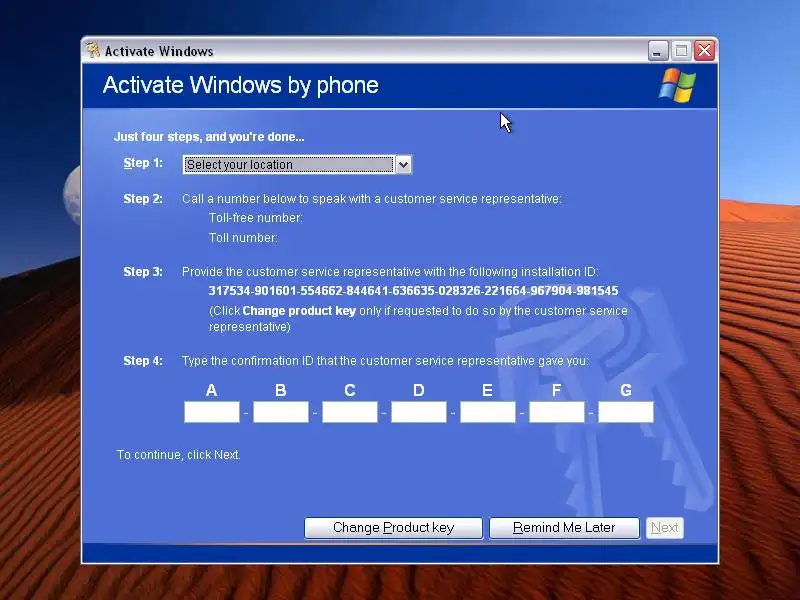Click the 'Toll-free number:' label
Image resolution: width=800 pixels, height=600 pixels.
[256, 218]
